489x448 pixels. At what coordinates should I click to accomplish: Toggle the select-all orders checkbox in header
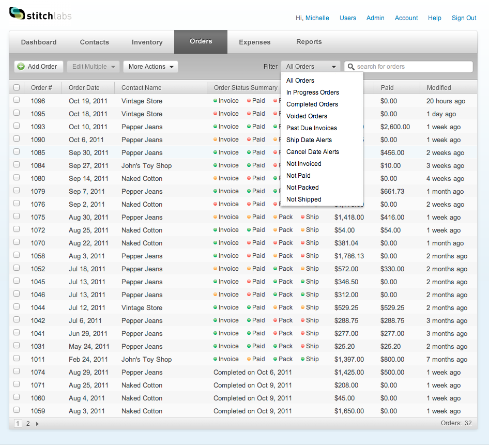pos(17,87)
